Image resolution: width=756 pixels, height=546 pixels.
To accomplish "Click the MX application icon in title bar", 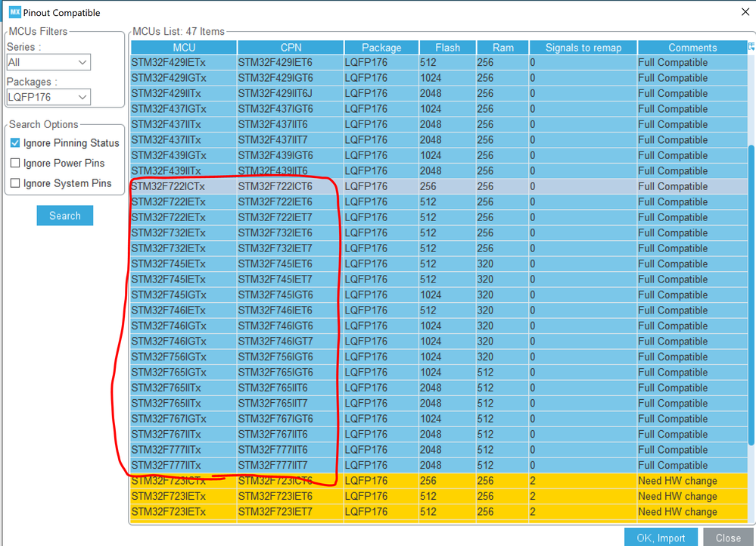I will pos(15,12).
